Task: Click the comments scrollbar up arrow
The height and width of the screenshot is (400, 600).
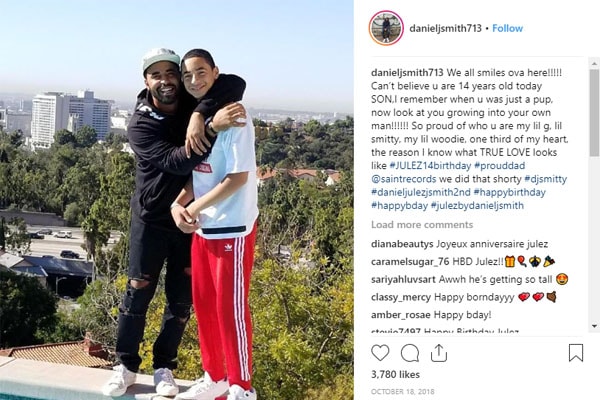Action: coord(594,63)
